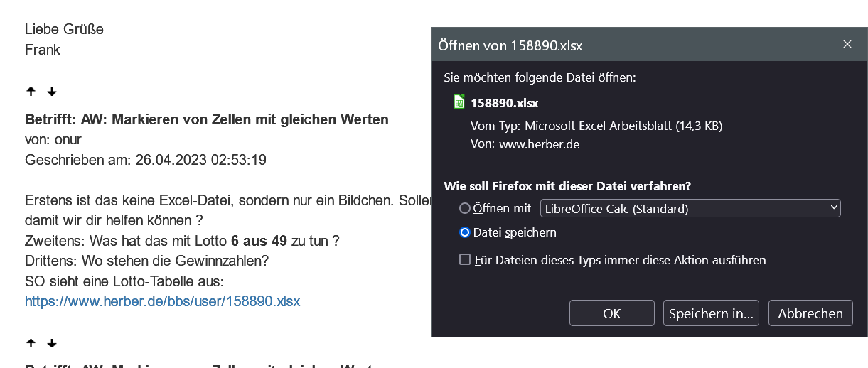The height and width of the screenshot is (368, 868).
Task: Click the post subject 'Betrifft: AW: Markieren von Zellen'
Action: pyautogui.click(x=206, y=119)
